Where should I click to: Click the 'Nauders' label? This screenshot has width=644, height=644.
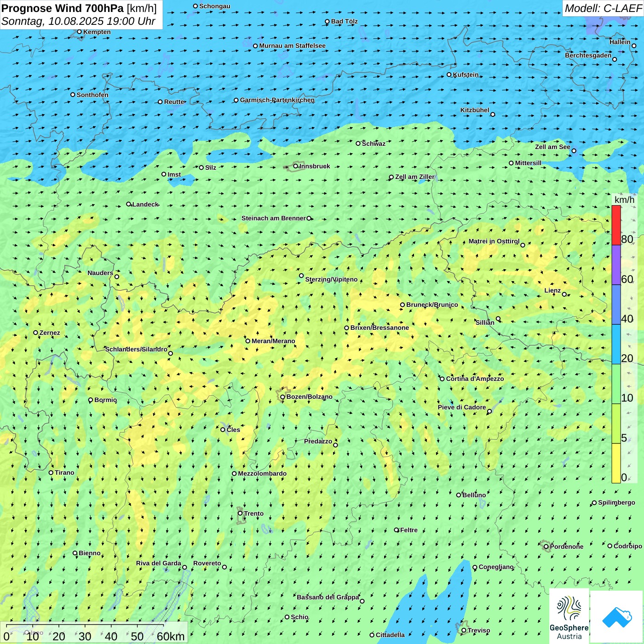[x=100, y=273]
